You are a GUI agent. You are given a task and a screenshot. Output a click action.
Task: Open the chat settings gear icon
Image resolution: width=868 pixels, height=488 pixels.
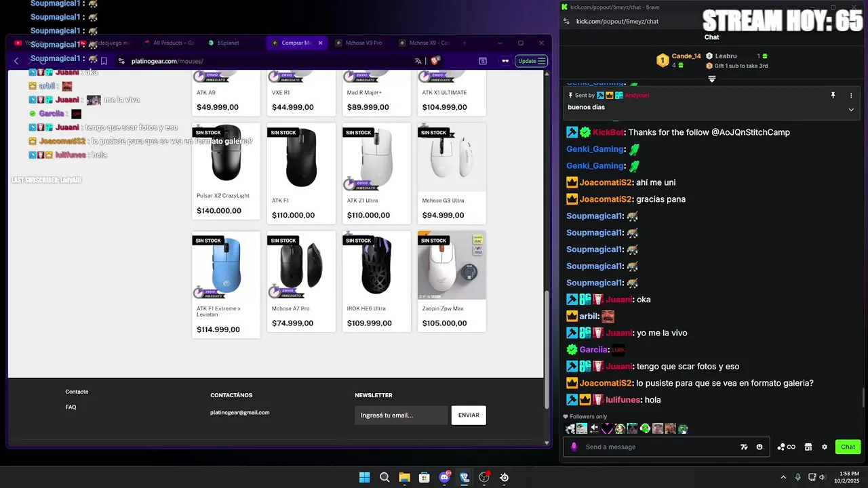click(x=825, y=447)
